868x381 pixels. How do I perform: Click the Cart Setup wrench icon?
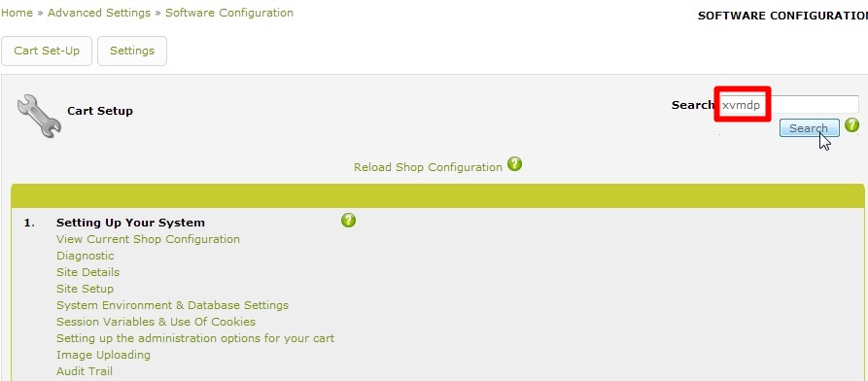click(x=39, y=116)
